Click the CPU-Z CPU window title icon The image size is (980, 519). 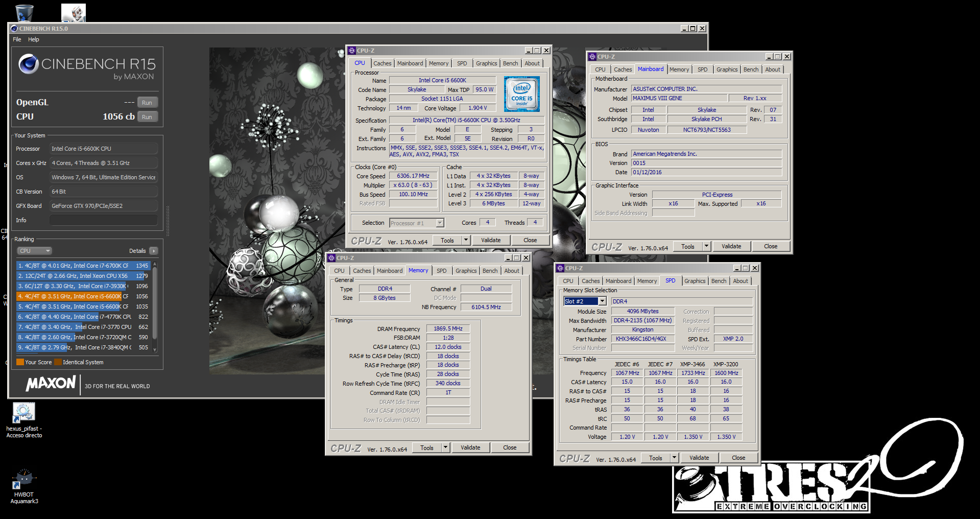352,51
